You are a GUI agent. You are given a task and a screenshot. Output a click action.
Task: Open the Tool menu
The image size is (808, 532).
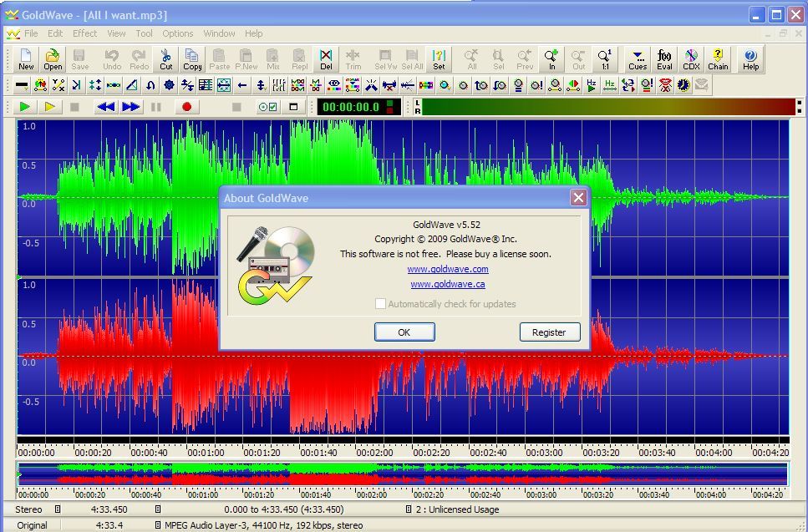tap(144, 33)
